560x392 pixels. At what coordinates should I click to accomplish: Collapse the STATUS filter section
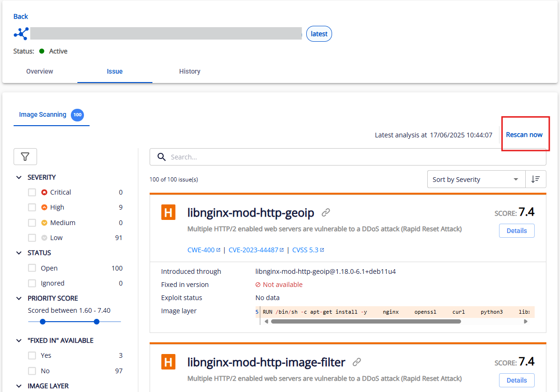(19, 253)
